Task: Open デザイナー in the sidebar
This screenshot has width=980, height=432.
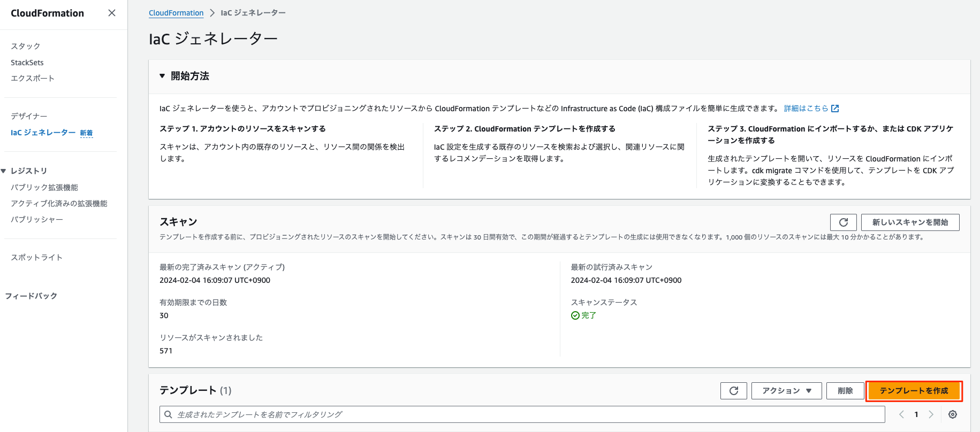Action: (x=29, y=117)
